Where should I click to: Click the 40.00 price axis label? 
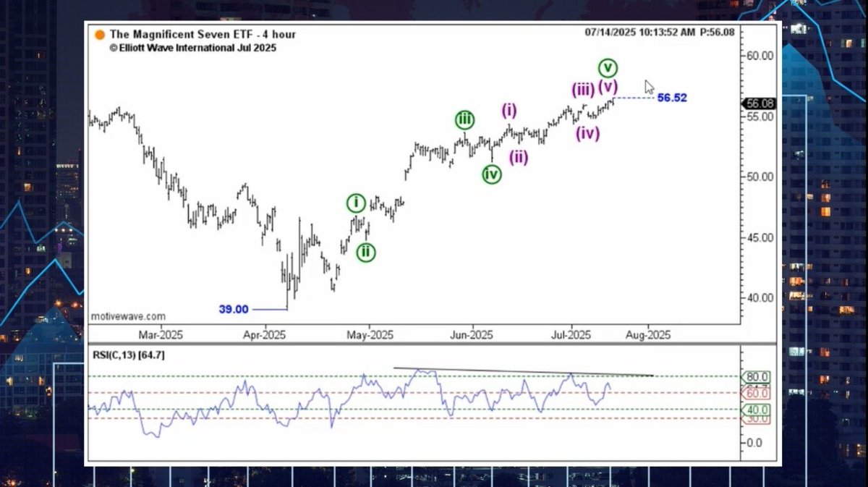click(x=760, y=297)
